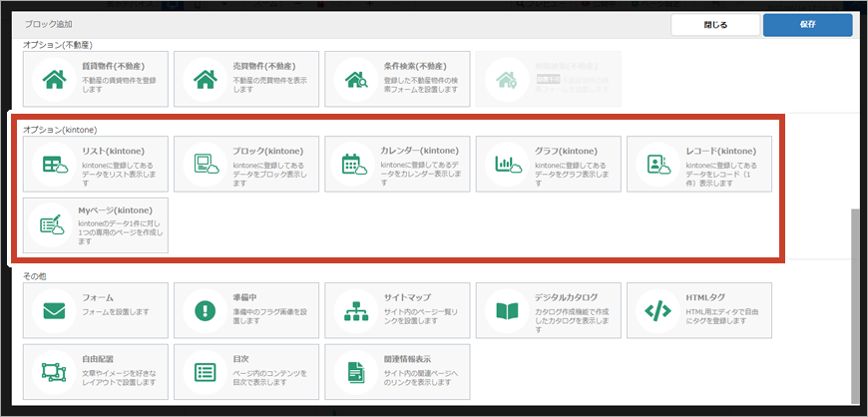
Task: Click the サイトマップ hierarchy icon
Action: 355,310
